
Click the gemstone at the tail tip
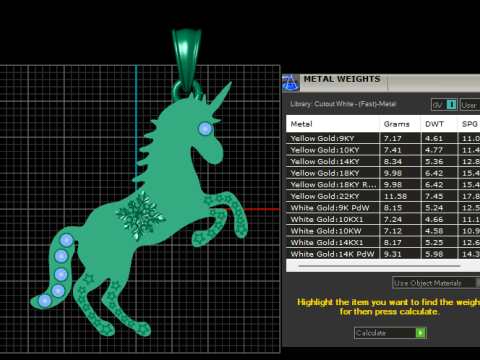coord(45,301)
